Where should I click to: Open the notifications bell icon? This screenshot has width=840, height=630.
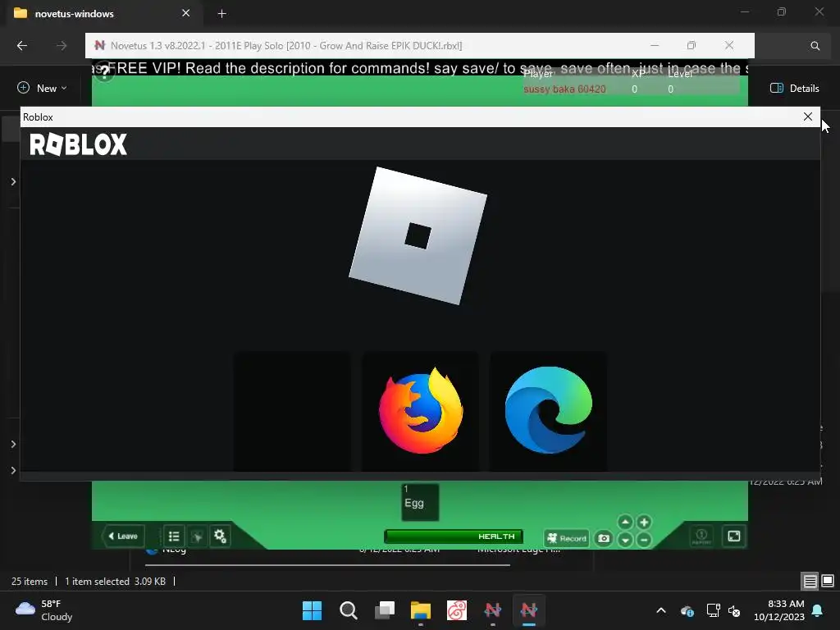[x=818, y=610]
